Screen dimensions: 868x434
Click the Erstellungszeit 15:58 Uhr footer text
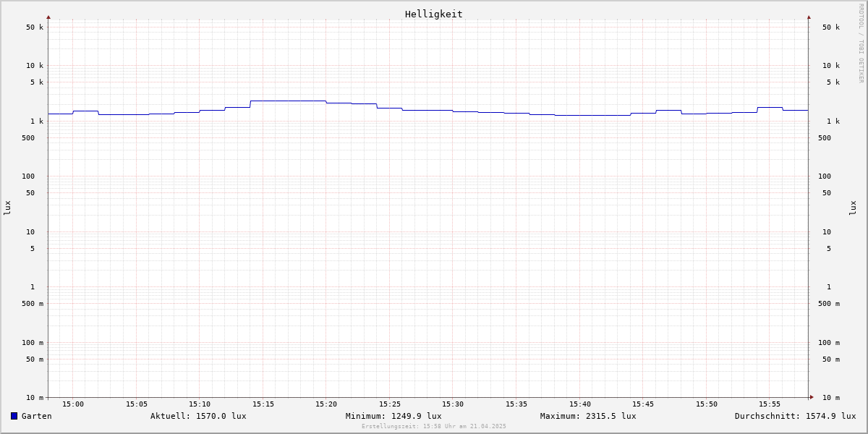point(434,426)
